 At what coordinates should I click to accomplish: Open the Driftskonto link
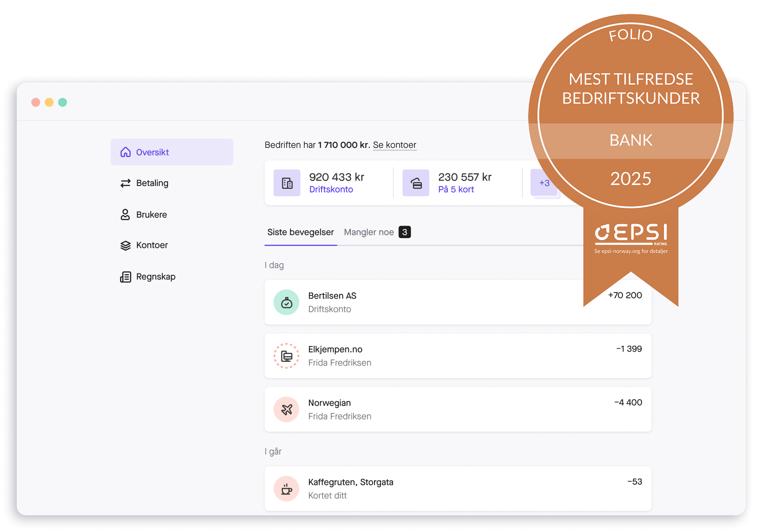tap(331, 189)
